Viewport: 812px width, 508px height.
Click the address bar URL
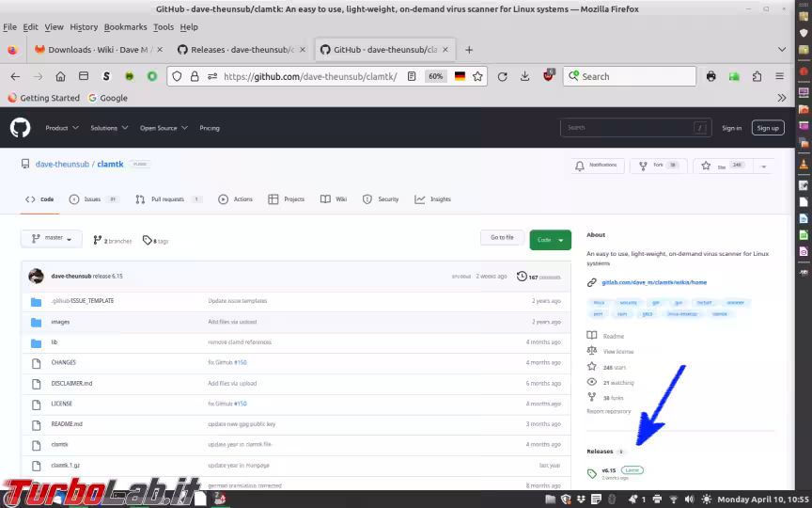[310, 77]
